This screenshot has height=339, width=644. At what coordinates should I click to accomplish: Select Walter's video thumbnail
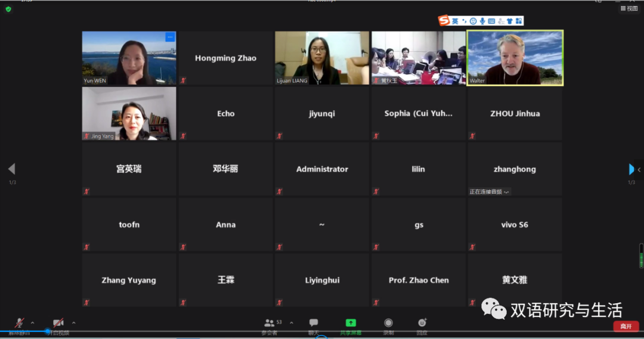515,58
